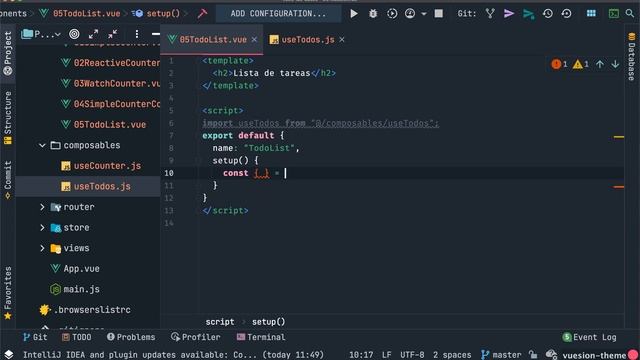Open master branch popup in status bar
The width and height of the screenshot is (640, 360).
pyautogui.click(x=501, y=355)
